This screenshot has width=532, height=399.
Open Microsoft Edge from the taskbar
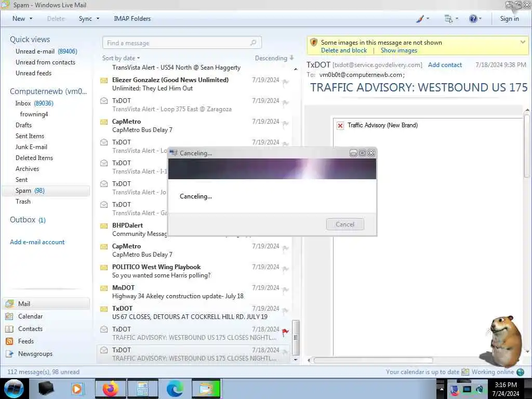[175, 389]
